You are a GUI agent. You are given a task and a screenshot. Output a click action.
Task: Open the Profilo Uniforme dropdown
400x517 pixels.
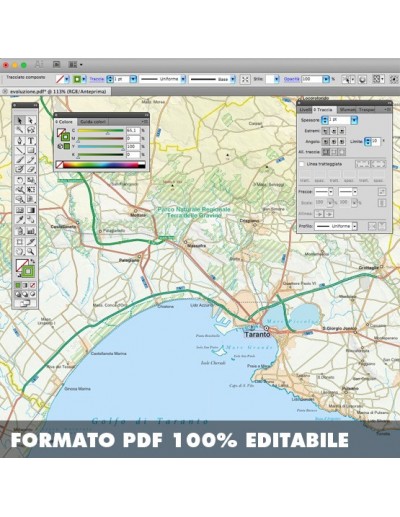pos(355,226)
